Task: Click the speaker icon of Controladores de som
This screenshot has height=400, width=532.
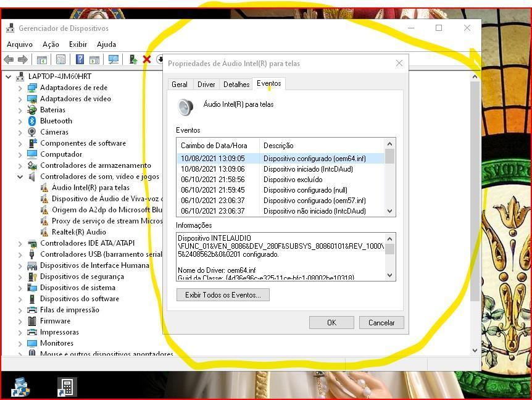Action: tap(32, 177)
